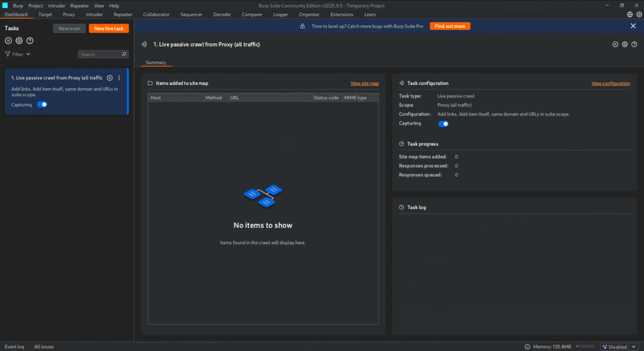Click the Find out more button
Screen dimensions: 644x351
coord(450,26)
